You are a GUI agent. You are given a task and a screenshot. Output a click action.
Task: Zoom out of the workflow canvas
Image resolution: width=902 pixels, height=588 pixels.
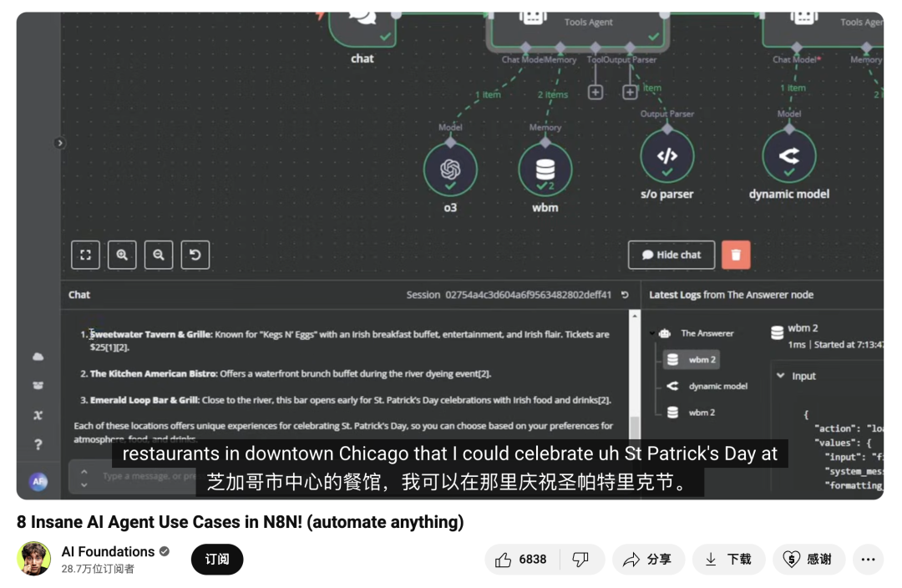tap(159, 255)
